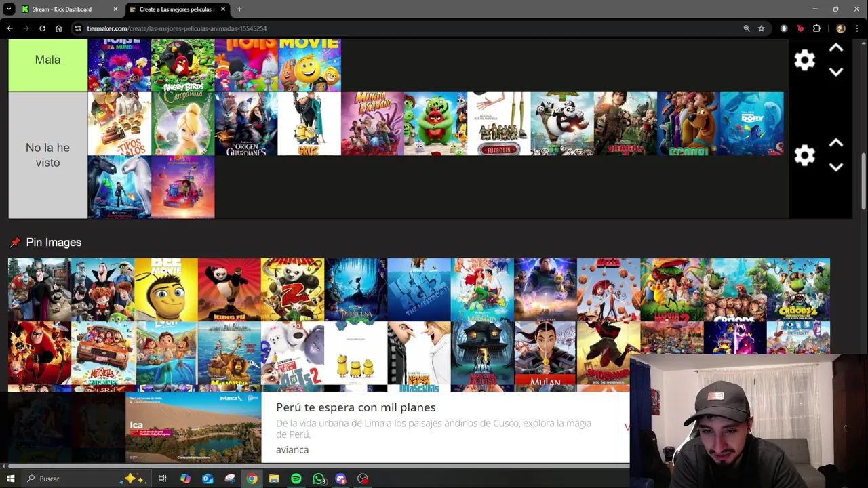
Task: Open File Explorer from the taskbar
Action: [274, 479]
